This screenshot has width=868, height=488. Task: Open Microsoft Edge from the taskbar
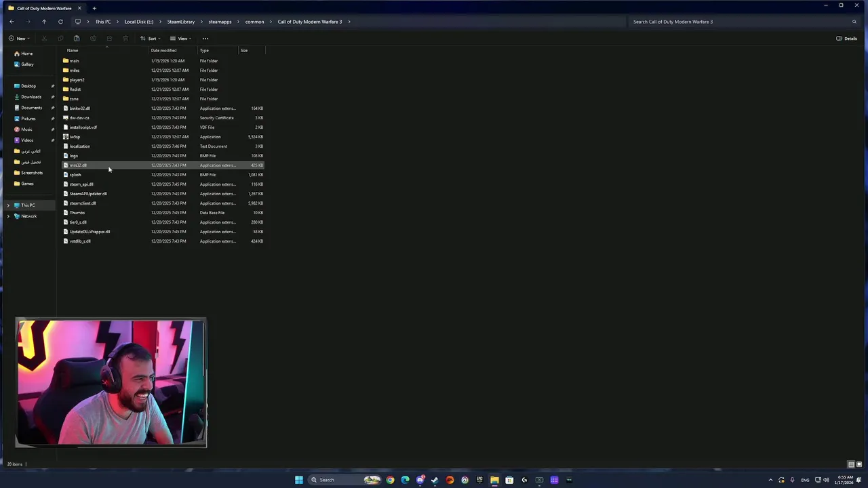[x=405, y=480]
